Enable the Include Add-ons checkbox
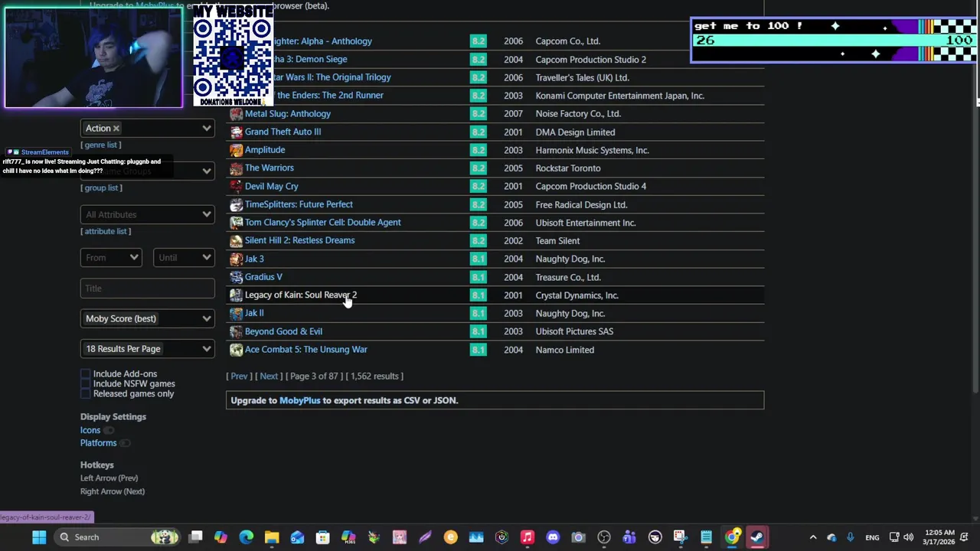 click(x=86, y=374)
